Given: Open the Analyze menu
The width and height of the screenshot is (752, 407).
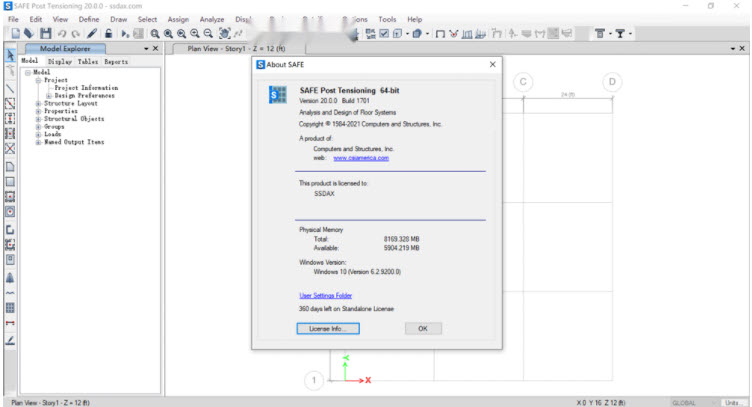Looking at the screenshot, I should 212,19.
